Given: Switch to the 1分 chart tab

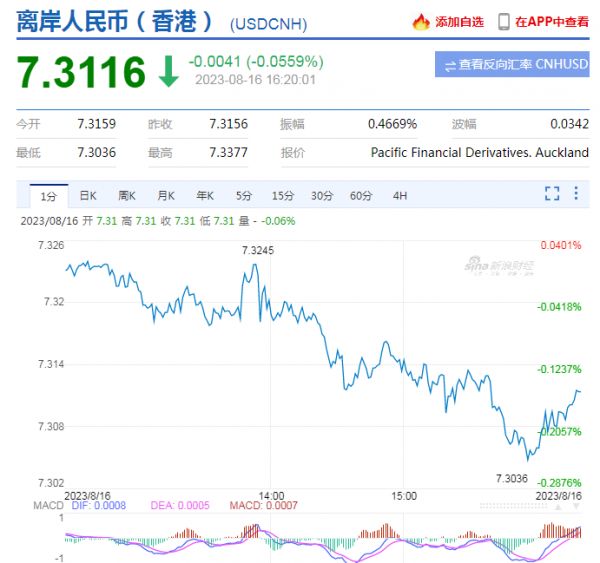Looking at the screenshot, I should point(48,196).
